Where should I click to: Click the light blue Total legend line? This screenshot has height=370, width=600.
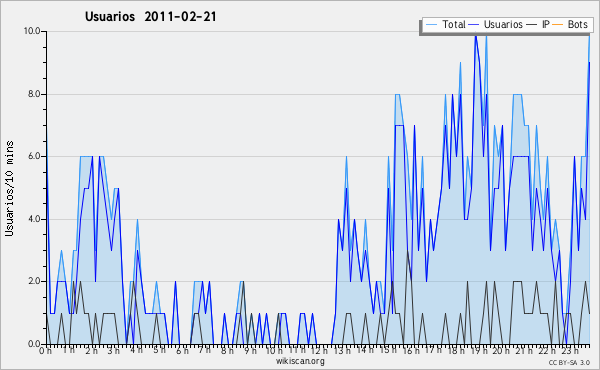click(432, 25)
